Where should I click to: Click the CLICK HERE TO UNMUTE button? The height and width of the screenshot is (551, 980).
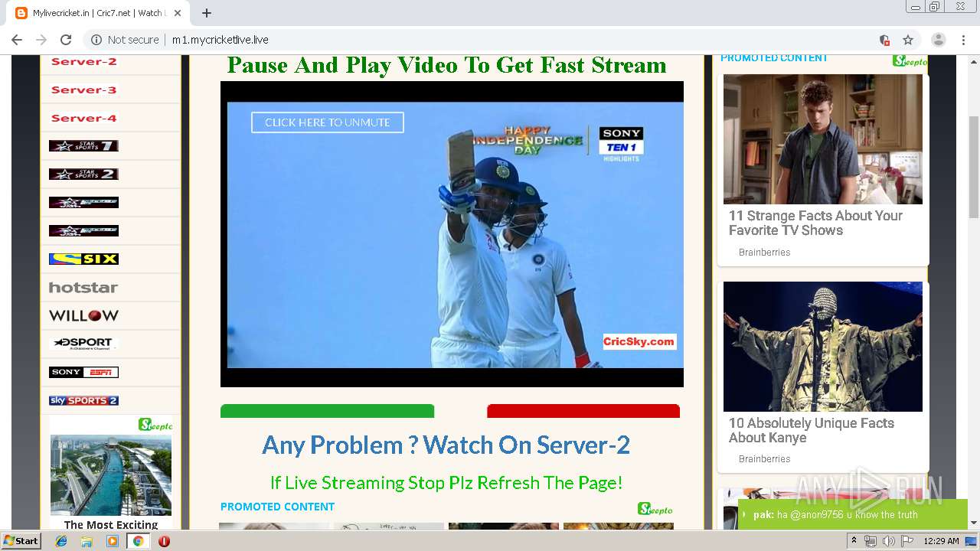point(328,122)
